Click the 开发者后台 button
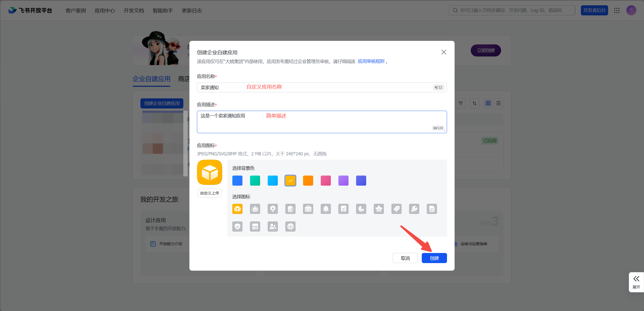The image size is (644, 311). tap(595, 10)
